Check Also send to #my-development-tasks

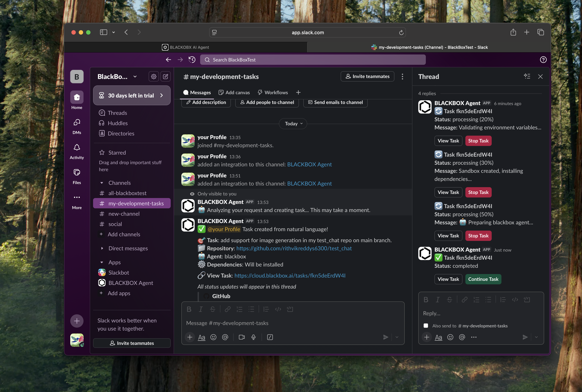coord(426,326)
